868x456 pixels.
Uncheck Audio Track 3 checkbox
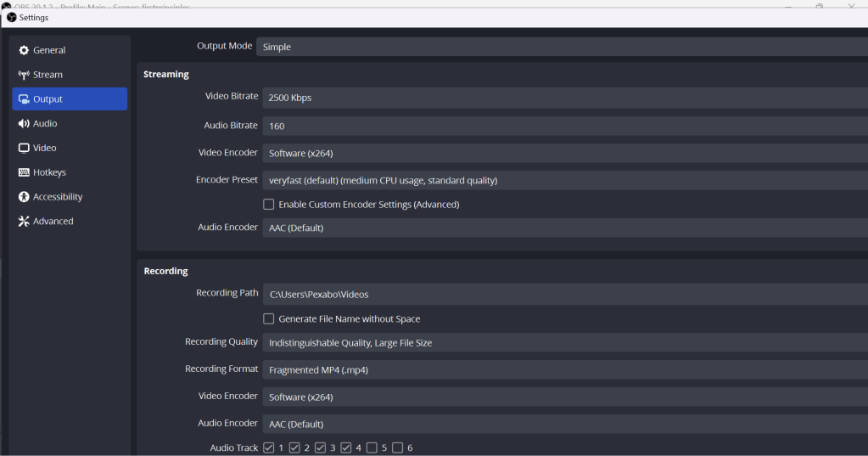320,448
